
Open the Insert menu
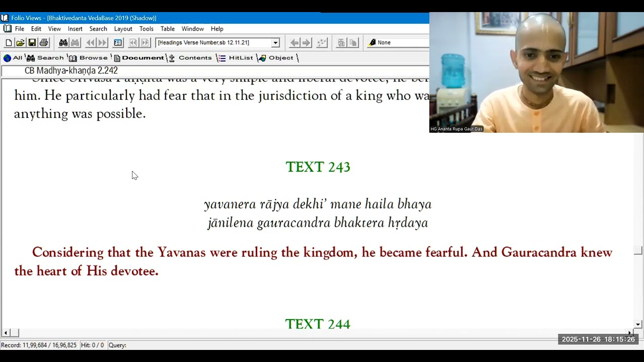tap(75, 29)
